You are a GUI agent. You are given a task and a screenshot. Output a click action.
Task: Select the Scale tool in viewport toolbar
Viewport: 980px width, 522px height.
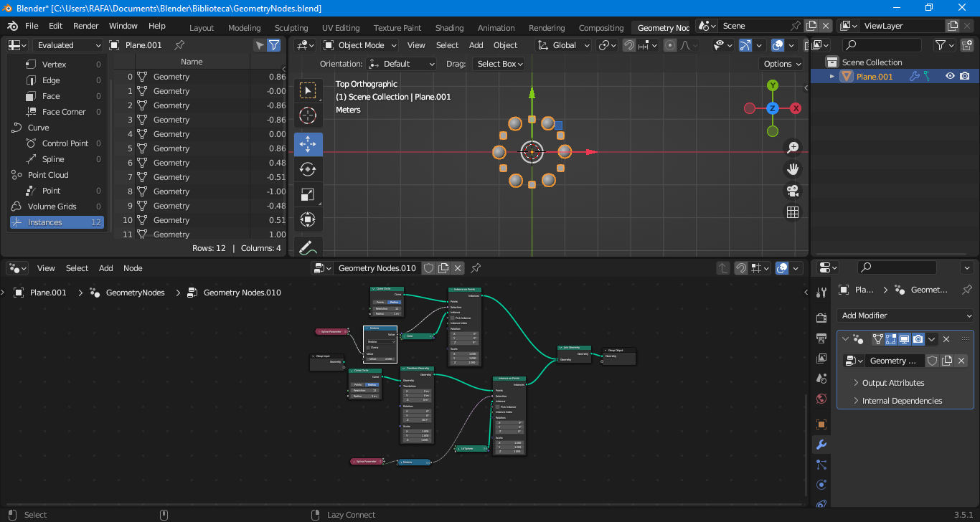pos(308,194)
